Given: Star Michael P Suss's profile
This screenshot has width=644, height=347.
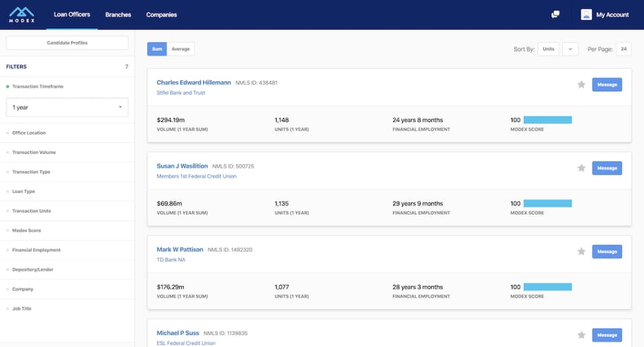Looking at the screenshot, I should pyautogui.click(x=582, y=335).
